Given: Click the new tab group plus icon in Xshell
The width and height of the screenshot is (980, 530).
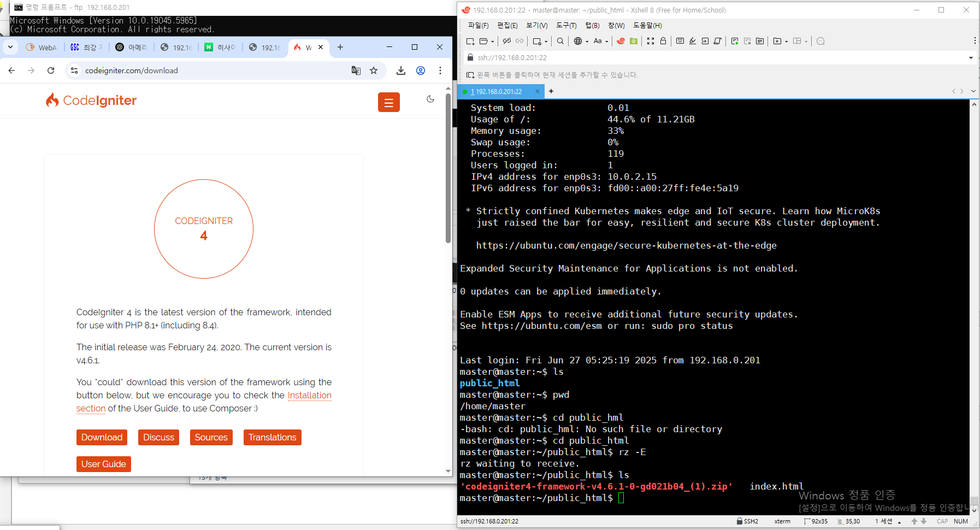Looking at the screenshot, I should pyautogui.click(x=777, y=41).
